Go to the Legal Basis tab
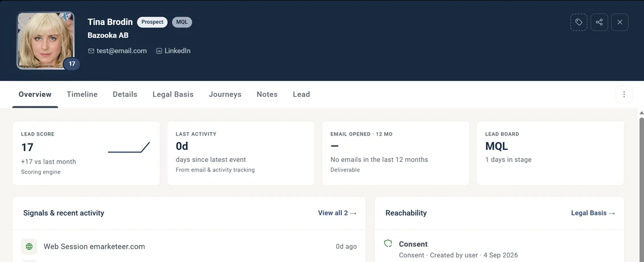Viewport: 644px width, 262px height. (x=173, y=94)
